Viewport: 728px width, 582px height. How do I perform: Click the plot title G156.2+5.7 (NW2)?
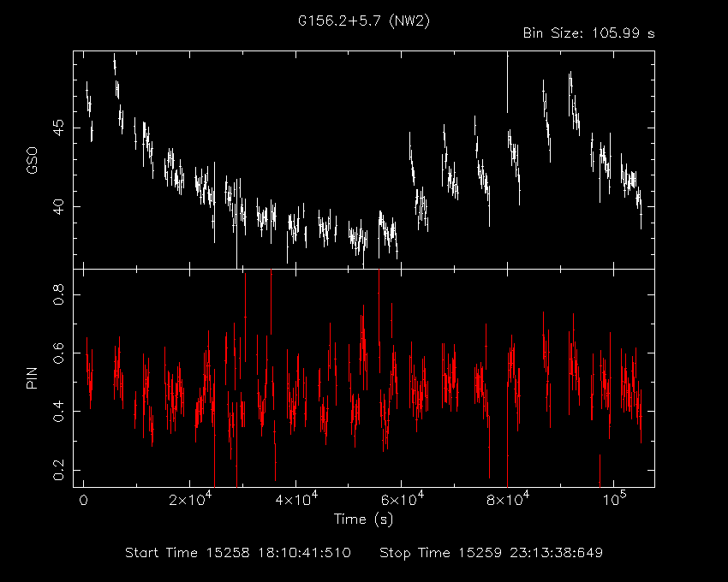click(363, 21)
